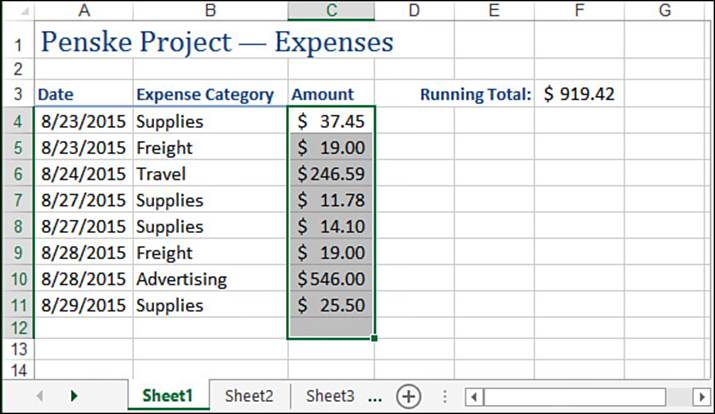The height and width of the screenshot is (414, 715).
Task: Click the 8/28/2015 date in row 10
Action: pyautogui.click(x=84, y=279)
